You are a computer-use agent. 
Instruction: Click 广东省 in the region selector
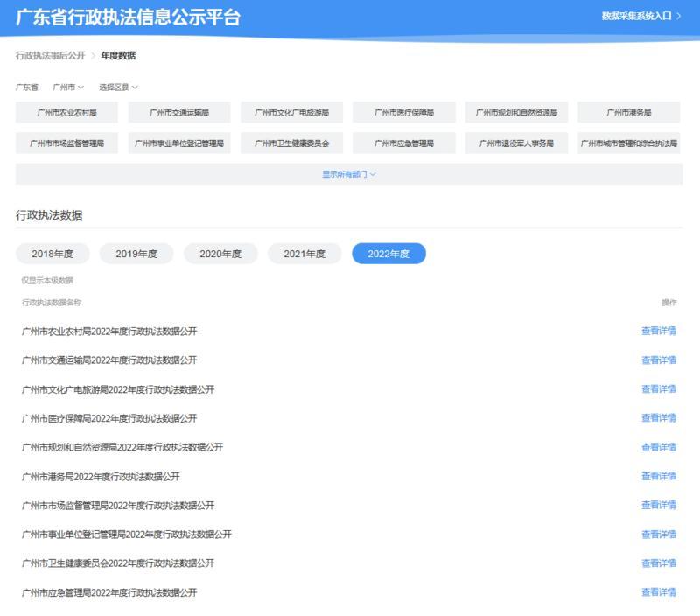(27, 87)
